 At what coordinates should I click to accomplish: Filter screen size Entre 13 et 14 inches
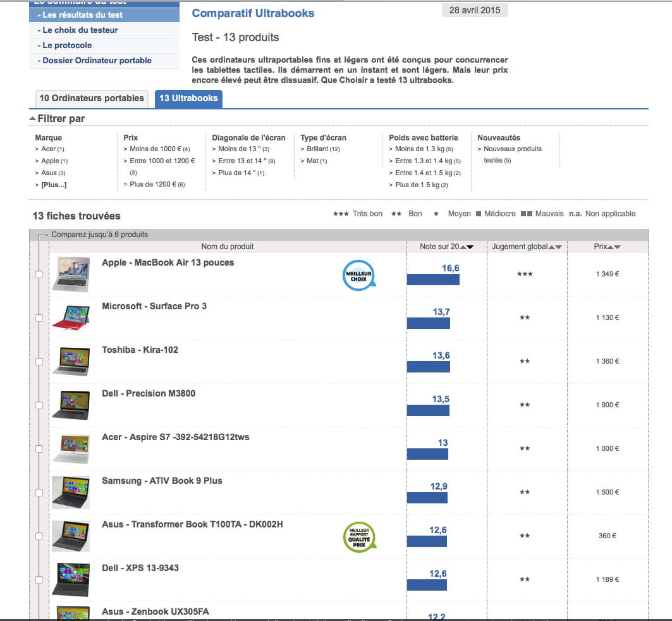tap(247, 161)
